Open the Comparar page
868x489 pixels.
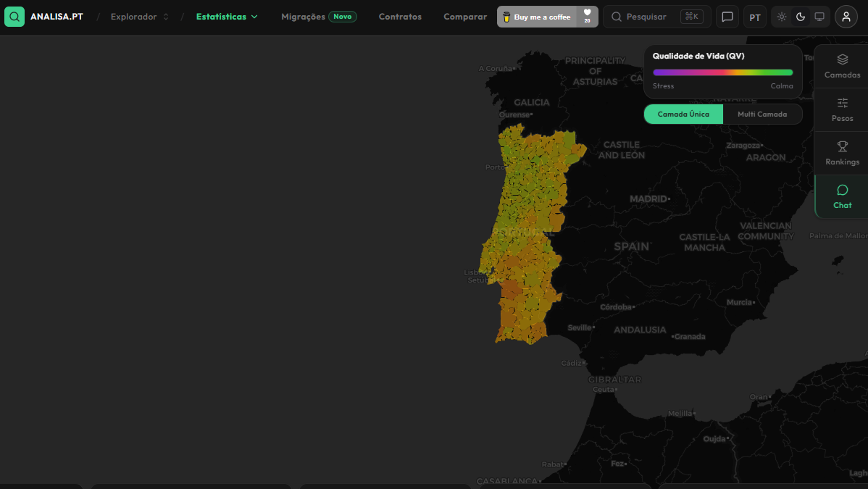[x=465, y=17]
